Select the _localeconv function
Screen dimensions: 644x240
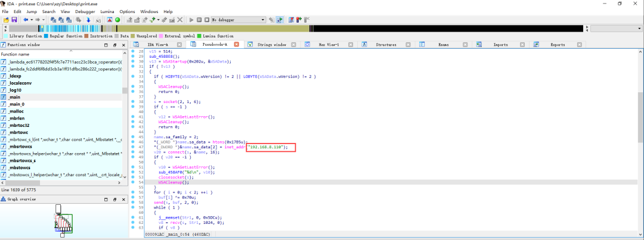point(61,83)
